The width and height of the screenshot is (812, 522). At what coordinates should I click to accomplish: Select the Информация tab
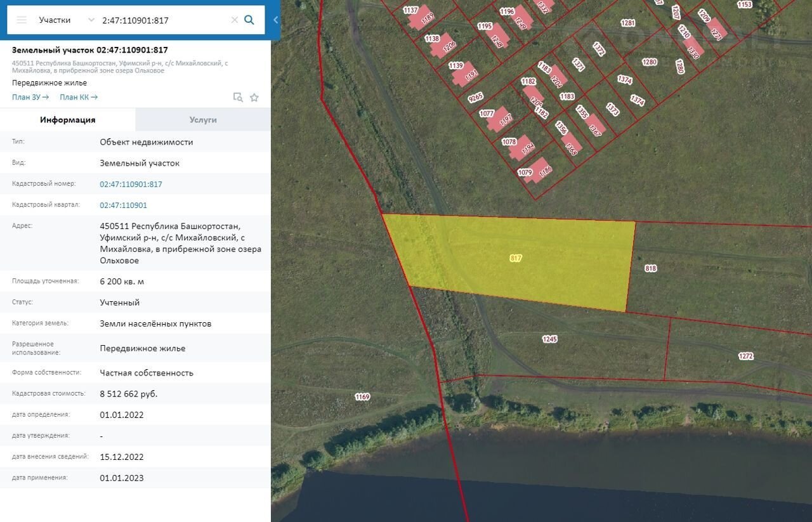(x=68, y=119)
